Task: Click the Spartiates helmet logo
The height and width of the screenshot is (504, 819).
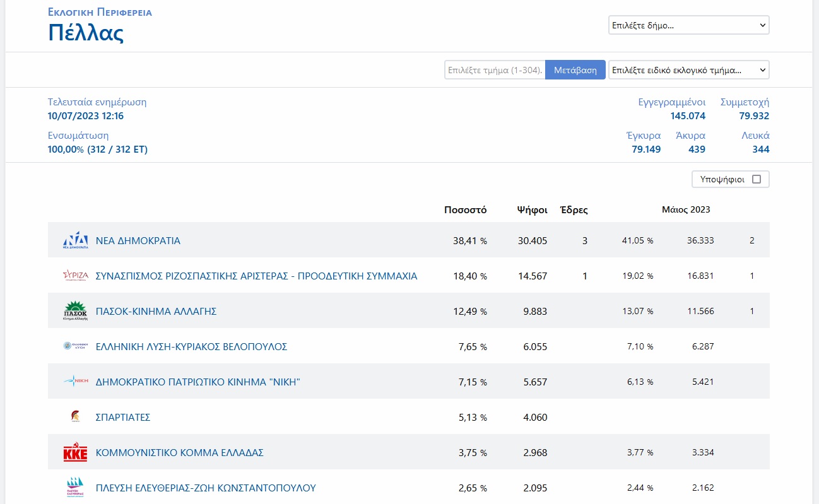Action: [75, 416]
